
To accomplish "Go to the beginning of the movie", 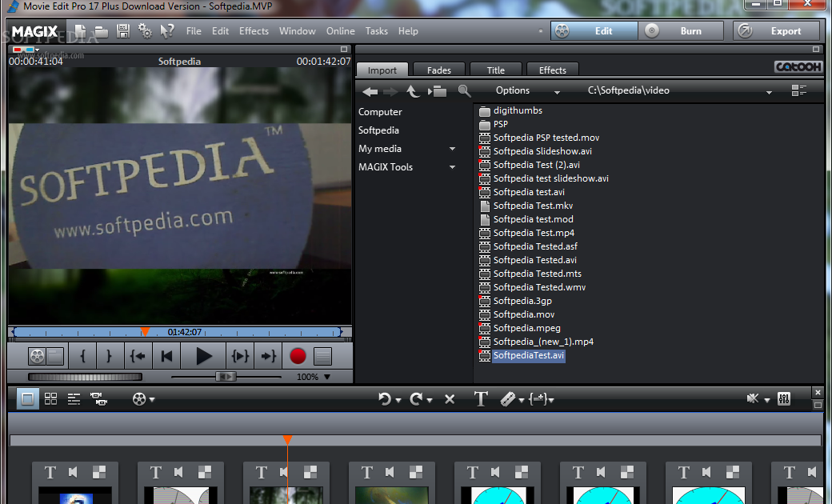I will pos(166,356).
